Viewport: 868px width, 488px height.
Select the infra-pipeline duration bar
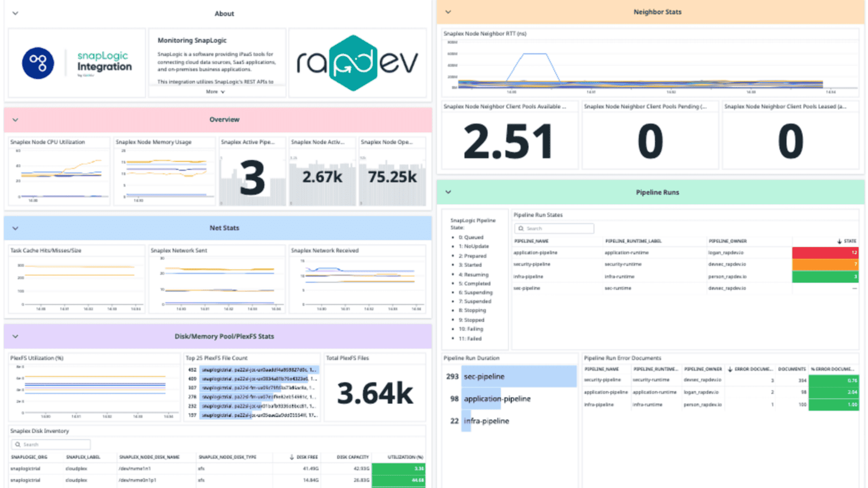(x=466, y=421)
